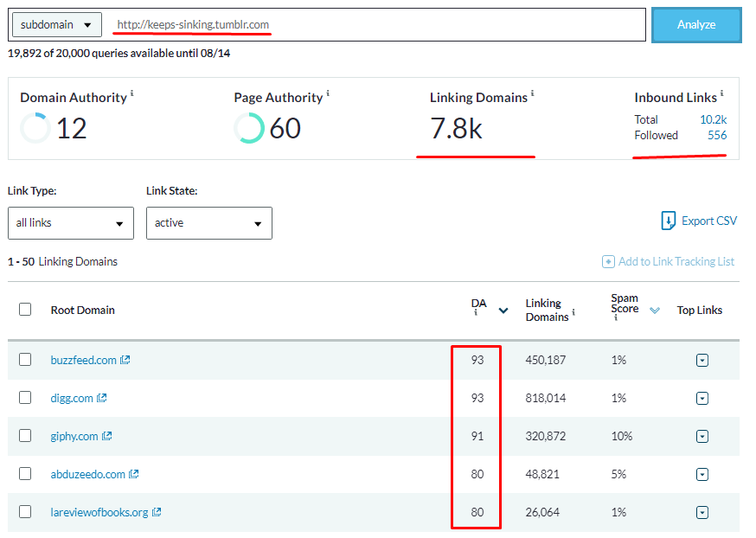Open the Link Type 'all links' dropdown
Image resolution: width=756 pixels, height=538 pixels.
71,222
